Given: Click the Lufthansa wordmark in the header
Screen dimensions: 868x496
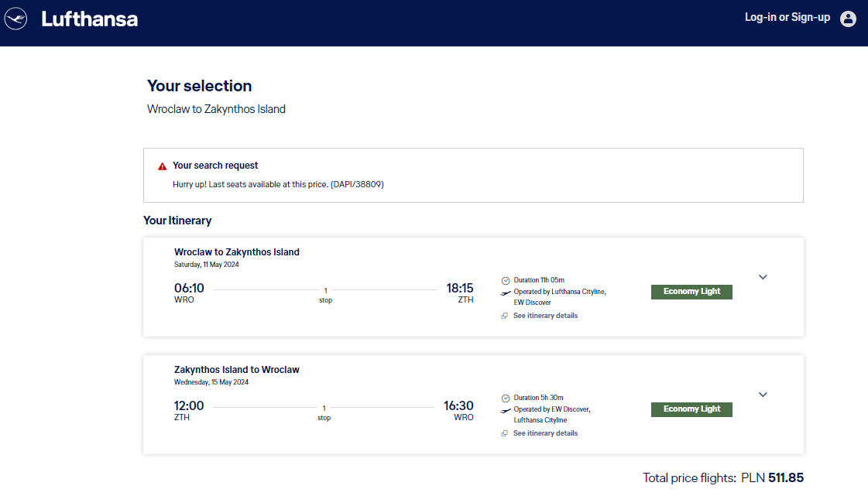Looking at the screenshot, I should pos(90,19).
